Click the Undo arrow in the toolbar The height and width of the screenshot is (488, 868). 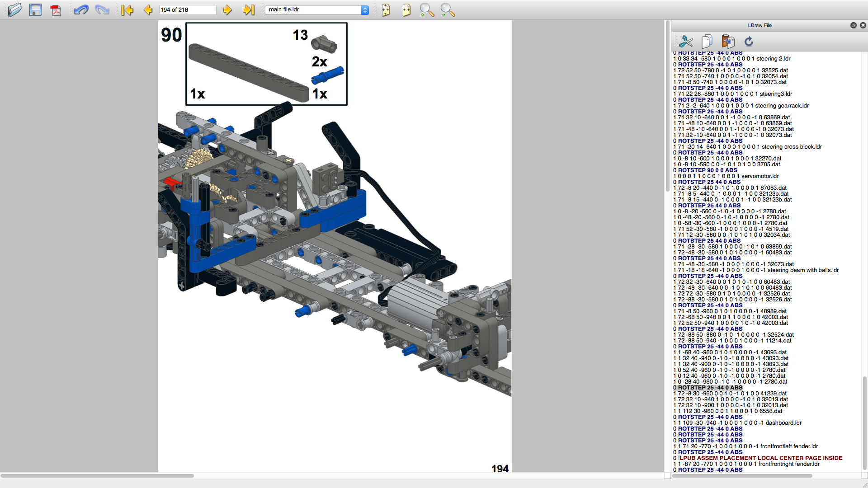click(81, 9)
